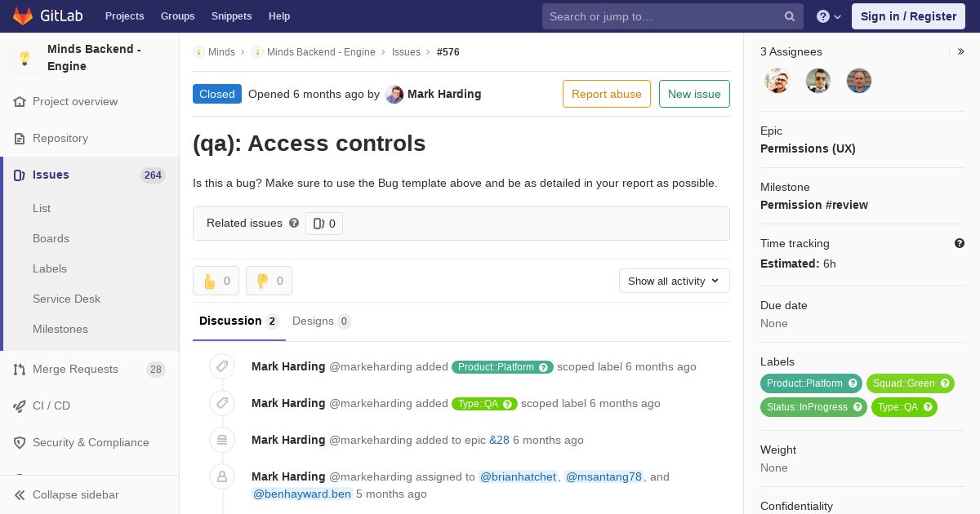980x514 pixels.
Task: Click the thumbs up reaction
Action: coord(216,281)
